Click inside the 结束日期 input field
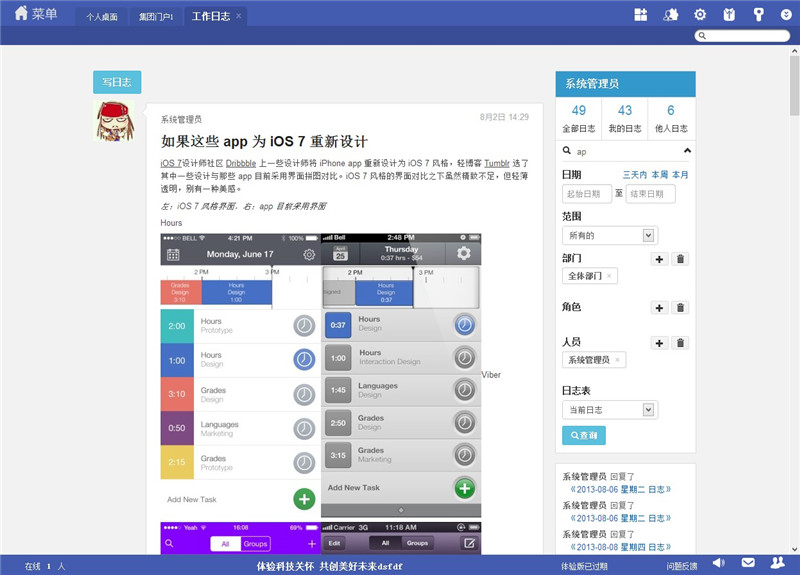Screen dimensions: 800x575 651,194
